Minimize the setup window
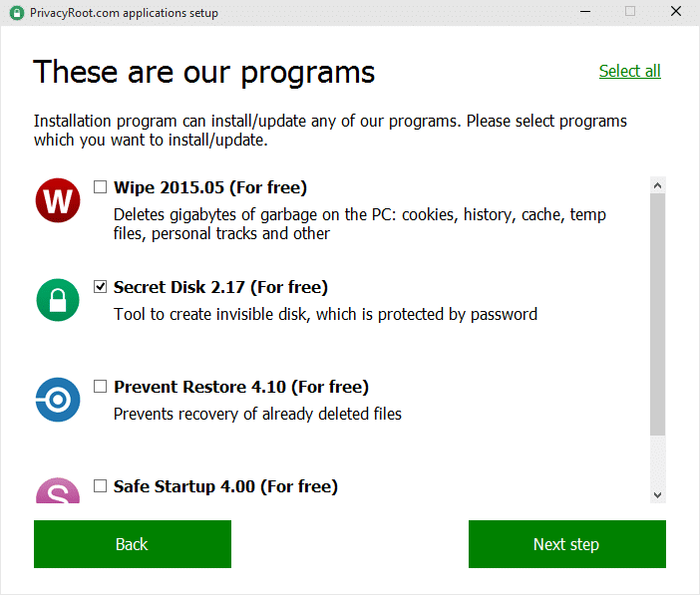Image resolution: width=700 pixels, height=595 pixels. [x=585, y=12]
